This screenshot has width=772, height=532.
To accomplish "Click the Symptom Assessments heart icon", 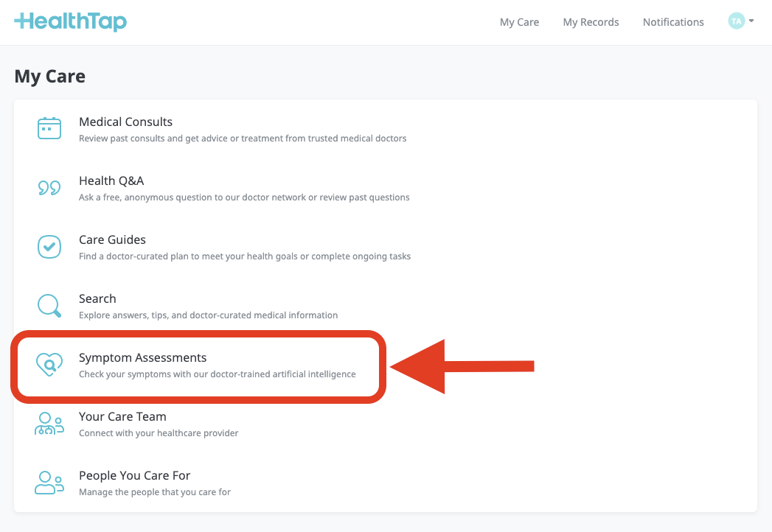I will [49, 365].
